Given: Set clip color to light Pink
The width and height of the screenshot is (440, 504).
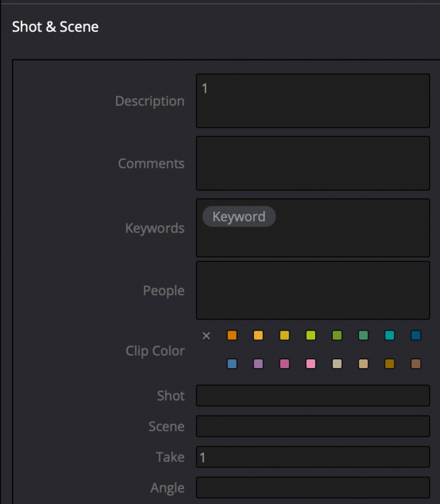Looking at the screenshot, I should point(311,364).
